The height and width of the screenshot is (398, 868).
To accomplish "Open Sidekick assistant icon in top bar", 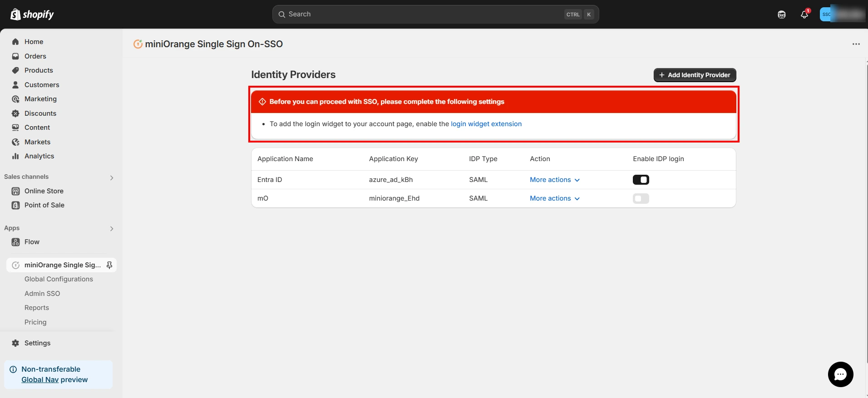I will [x=782, y=15].
